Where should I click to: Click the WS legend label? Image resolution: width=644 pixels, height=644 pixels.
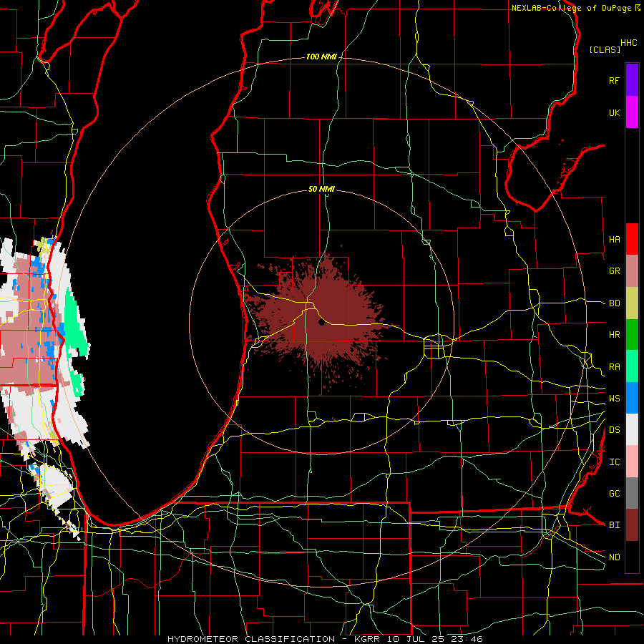614,398
